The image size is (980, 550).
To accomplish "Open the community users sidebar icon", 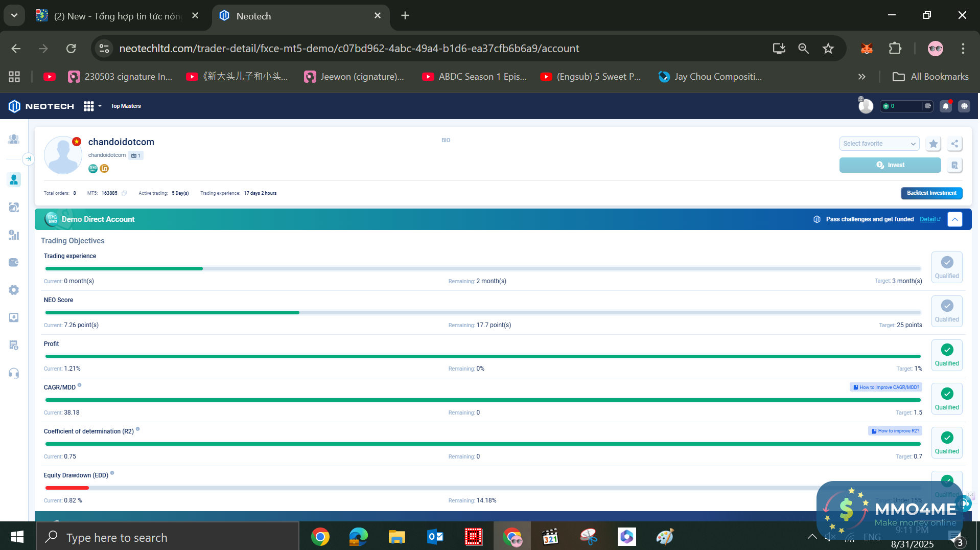I will coord(14,139).
